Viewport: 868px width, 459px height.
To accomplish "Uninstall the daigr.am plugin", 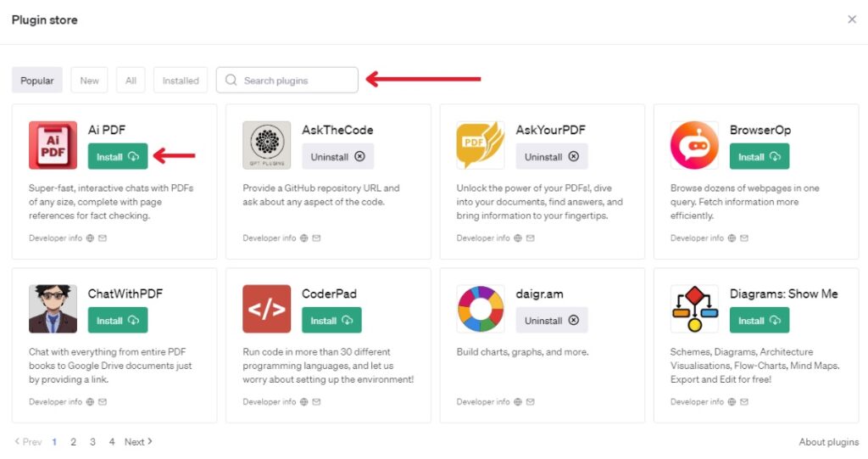I will [x=552, y=320].
